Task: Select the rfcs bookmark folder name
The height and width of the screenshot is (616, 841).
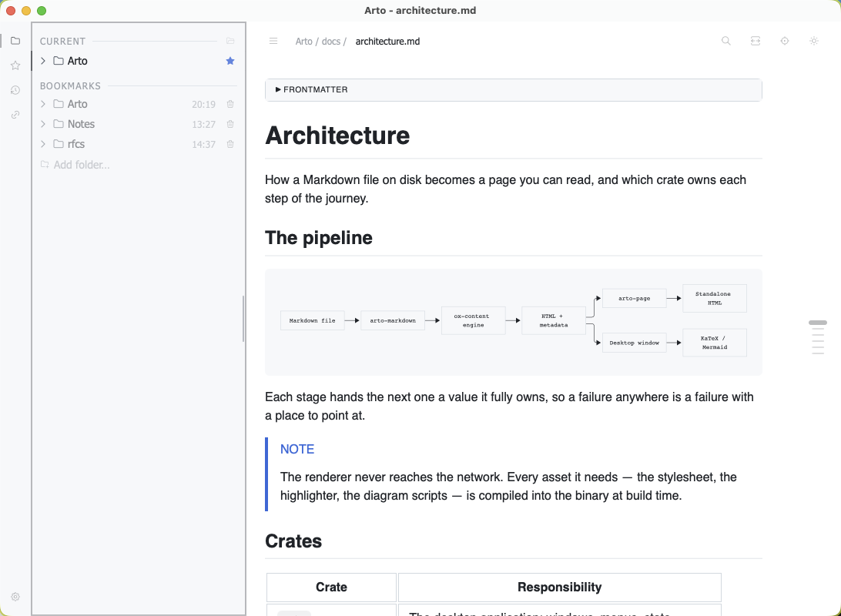Action: click(x=76, y=144)
